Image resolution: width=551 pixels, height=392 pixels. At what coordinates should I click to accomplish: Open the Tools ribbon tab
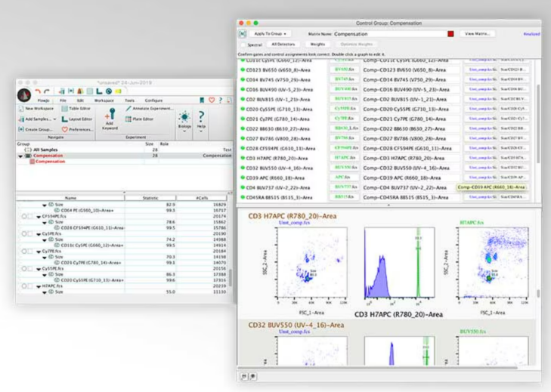coord(130,100)
